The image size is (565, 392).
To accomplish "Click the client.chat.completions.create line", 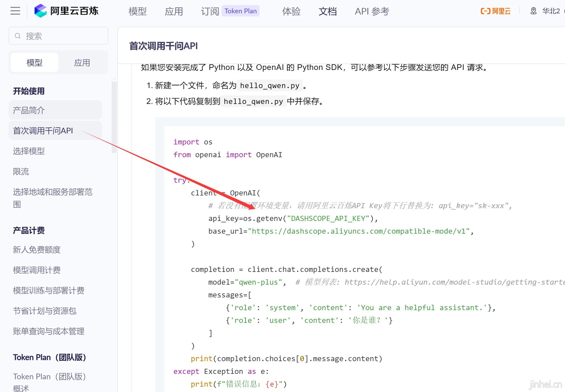I will (286, 269).
